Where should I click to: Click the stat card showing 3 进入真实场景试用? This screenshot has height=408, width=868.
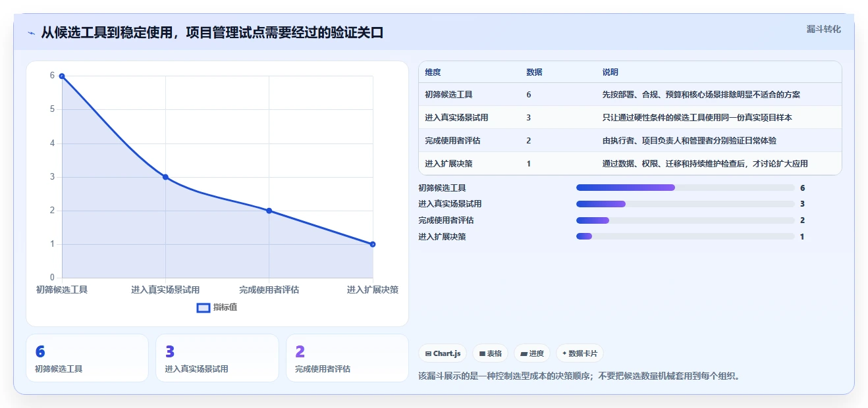[x=217, y=358]
